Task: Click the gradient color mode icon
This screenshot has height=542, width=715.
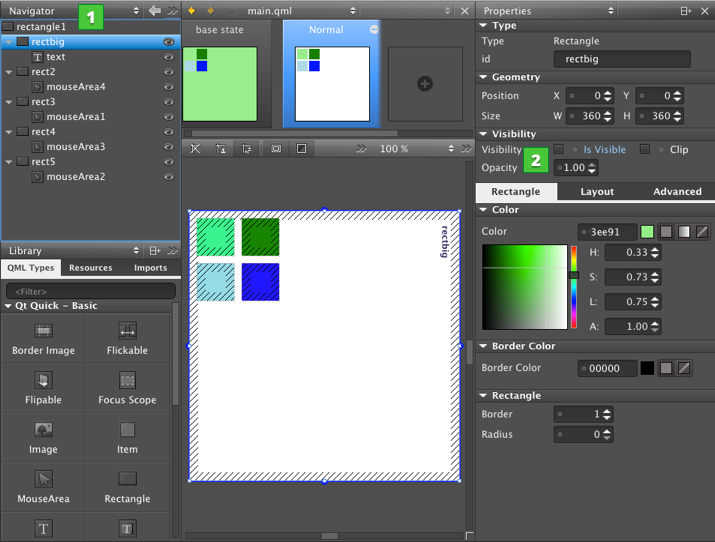Action: click(x=684, y=232)
